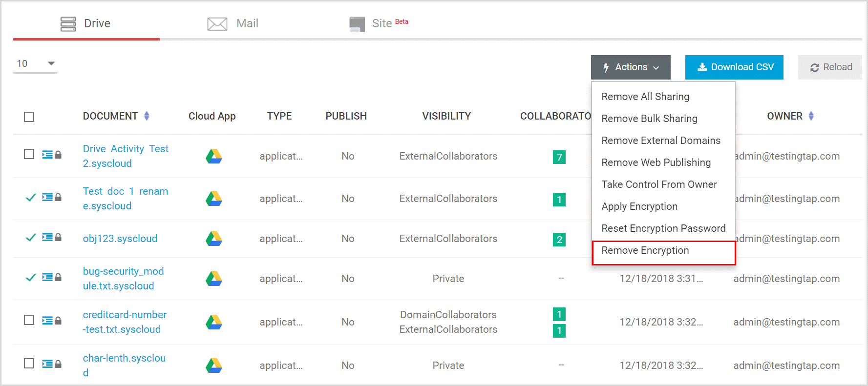Viewport: 868px width, 386px height.
Task: Click collaborator count badge 7 for Drive Activity Test
Action: pos(559,157)
